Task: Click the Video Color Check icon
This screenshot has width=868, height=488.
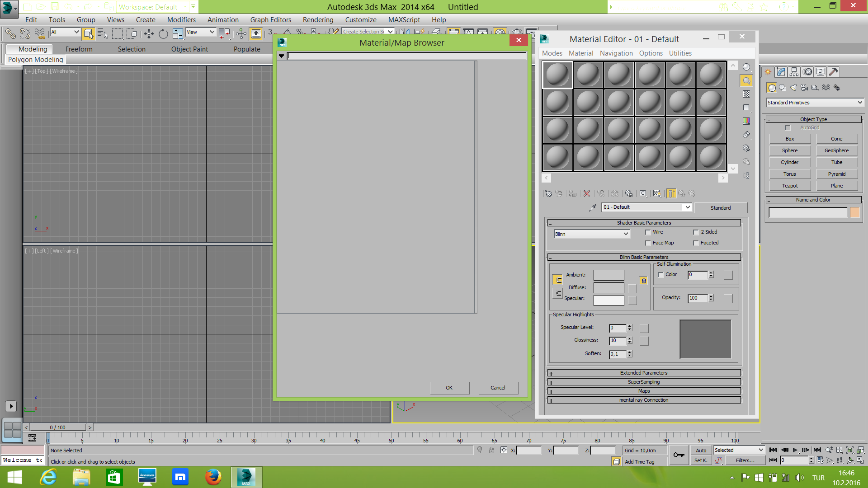Action: pyautogui.click(x=746, y=121)
